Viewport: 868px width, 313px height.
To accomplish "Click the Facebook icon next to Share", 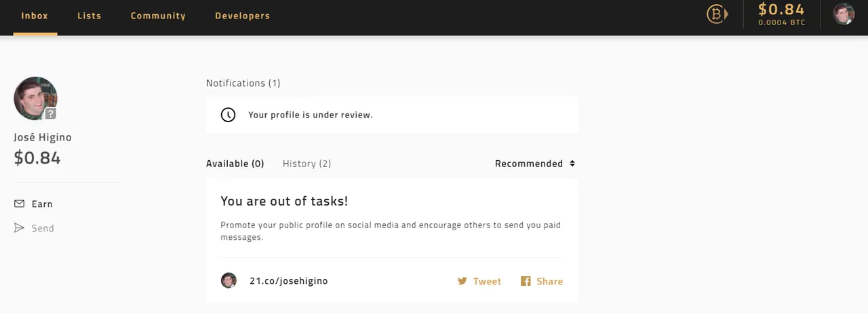I will tap(526, 281).
